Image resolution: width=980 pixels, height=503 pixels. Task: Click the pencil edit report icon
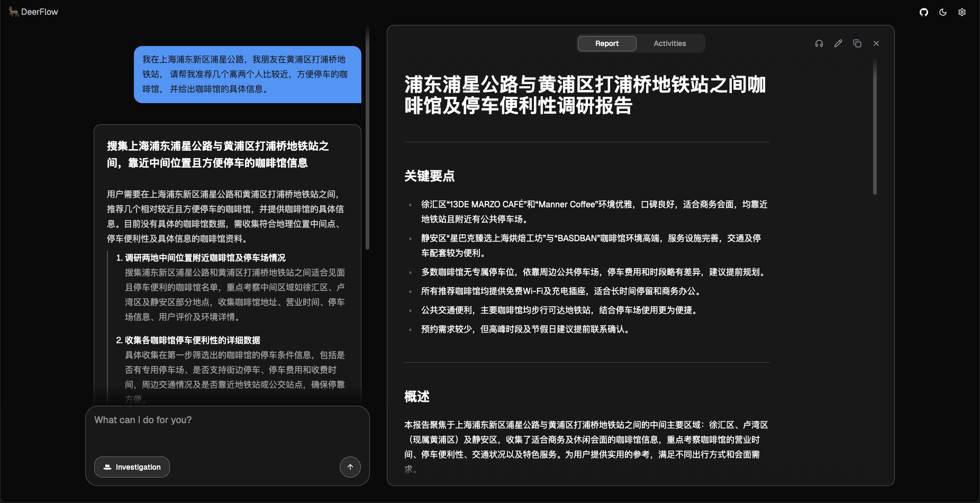click(838, 43)
